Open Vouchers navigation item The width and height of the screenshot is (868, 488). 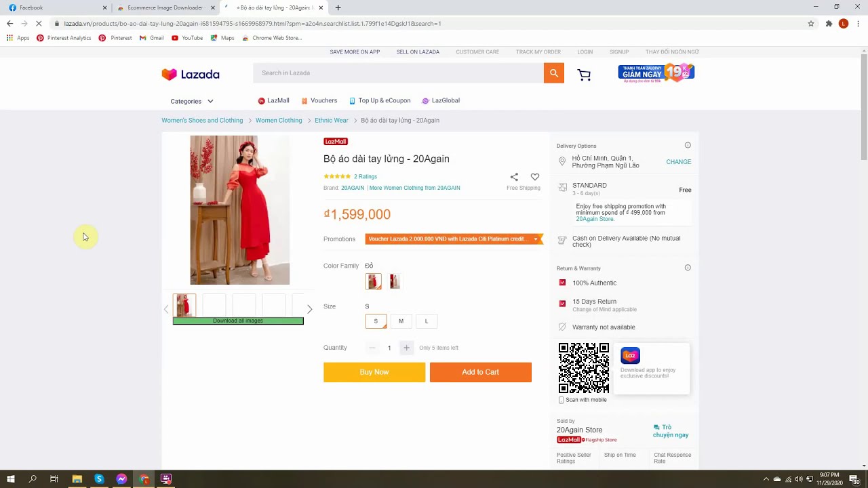(x=319, y=100)
